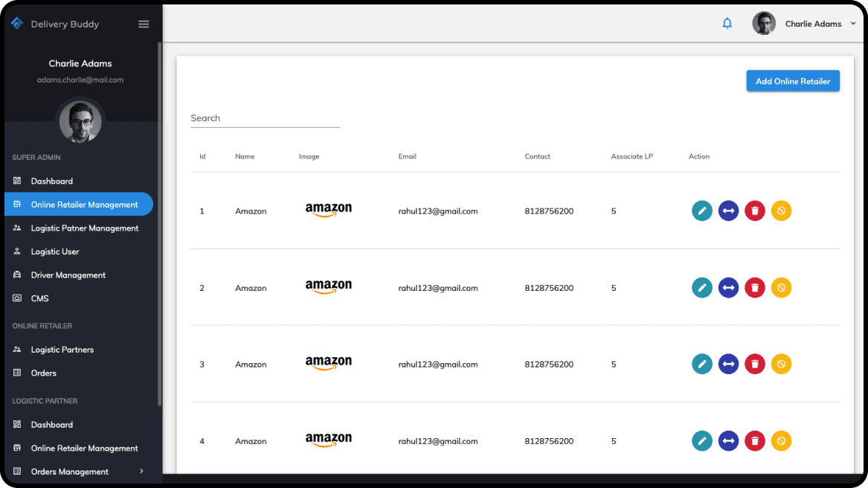
Task: Delete the retailer in row 3
Action: pos(754,364)
